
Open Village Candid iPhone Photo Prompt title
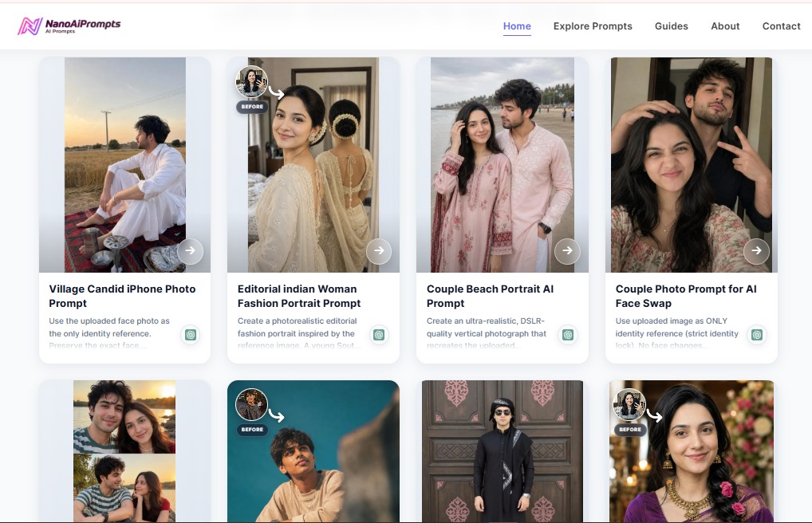point(122,297)
